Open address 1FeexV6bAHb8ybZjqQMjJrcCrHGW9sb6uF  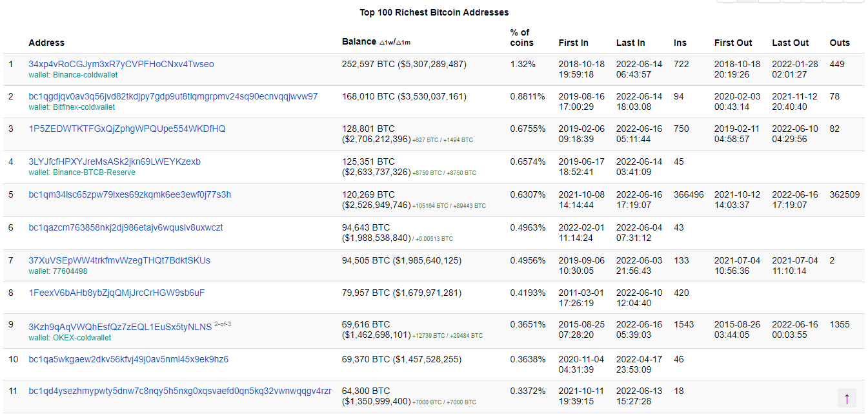pos(117,293)
